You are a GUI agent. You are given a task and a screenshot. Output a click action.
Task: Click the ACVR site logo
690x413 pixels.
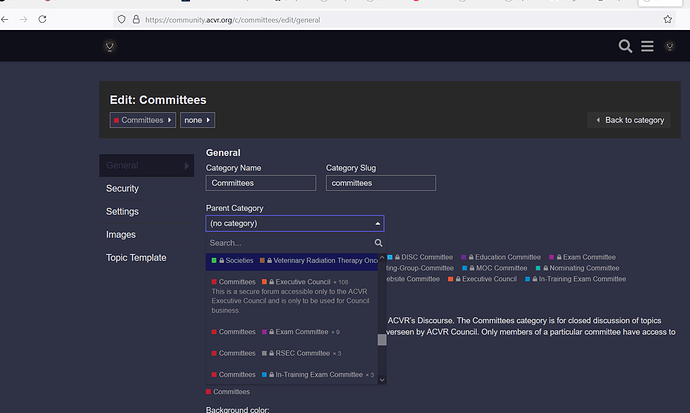point(110,46)
